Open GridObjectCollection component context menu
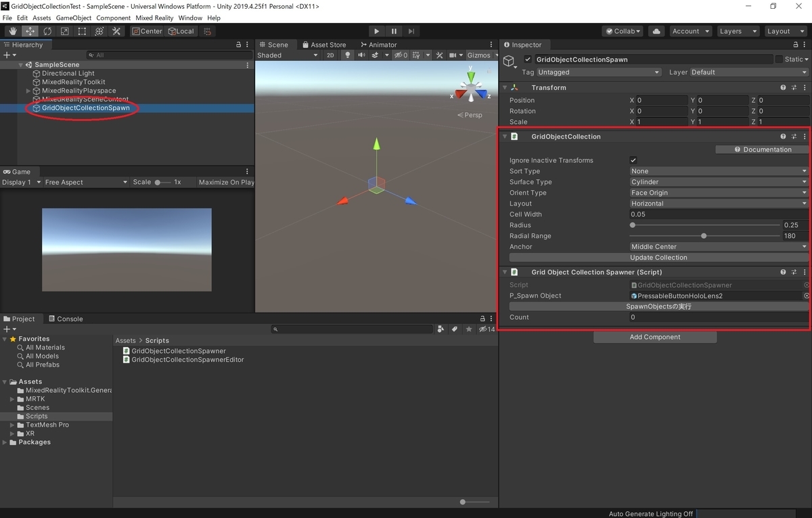Viewport: 812px width, 518px height. pos(805,137)
